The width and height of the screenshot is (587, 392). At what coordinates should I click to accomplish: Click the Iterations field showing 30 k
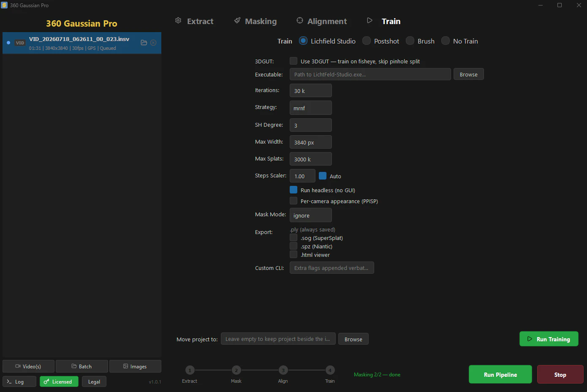coord(311,90)
